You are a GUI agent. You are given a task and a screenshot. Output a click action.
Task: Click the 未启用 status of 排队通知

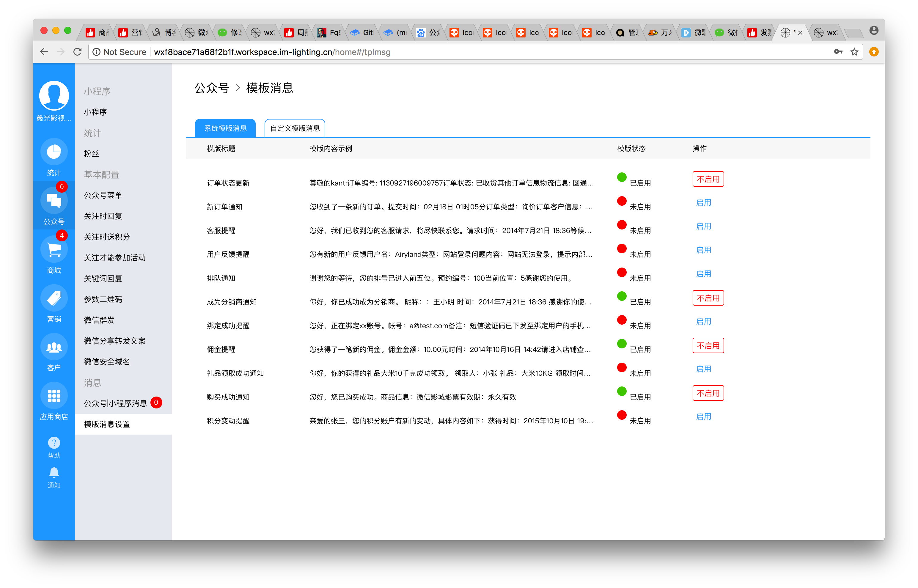pyautogui.click(x=640, y=278)
